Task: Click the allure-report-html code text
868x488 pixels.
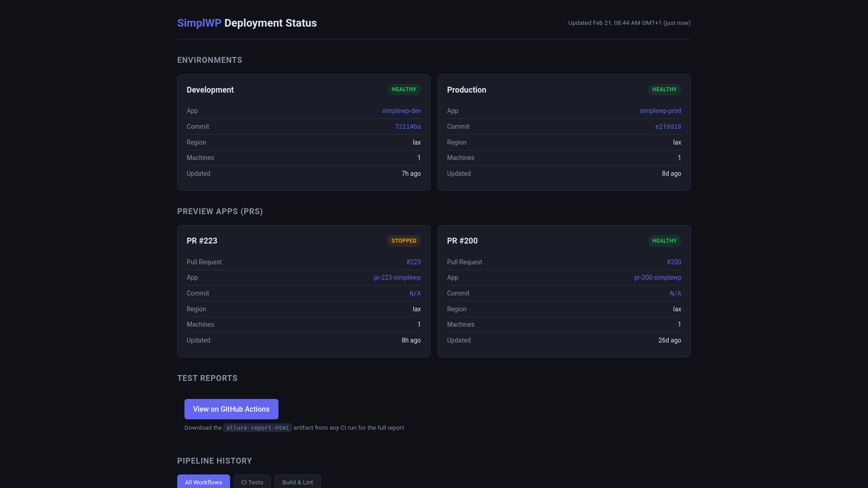Action: coord(258,427)
